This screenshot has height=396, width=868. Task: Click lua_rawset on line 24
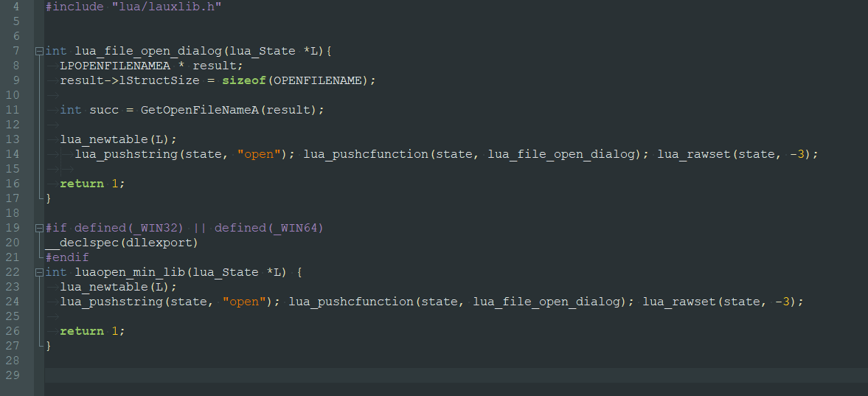coord(680,302)
